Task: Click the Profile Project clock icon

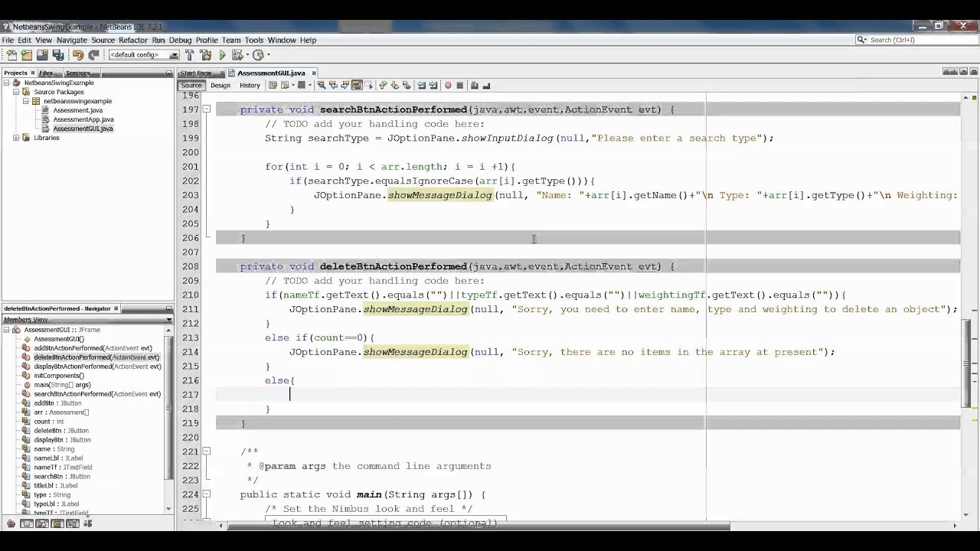Action: [x=258, y=55]
